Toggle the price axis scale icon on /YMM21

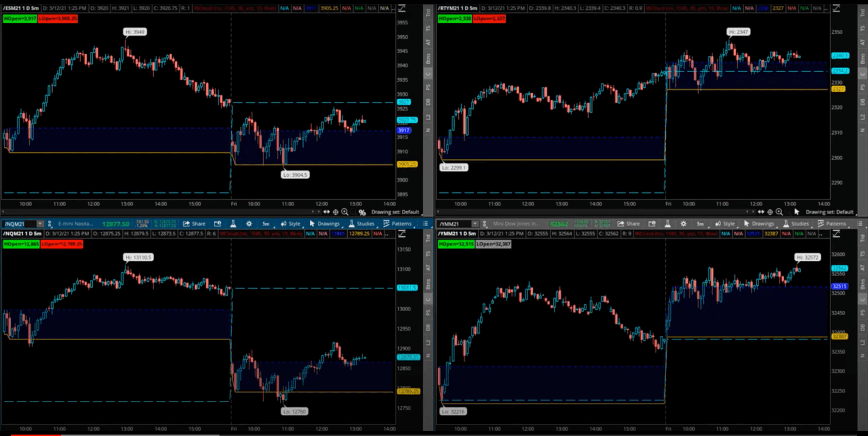tap(837, 234)
